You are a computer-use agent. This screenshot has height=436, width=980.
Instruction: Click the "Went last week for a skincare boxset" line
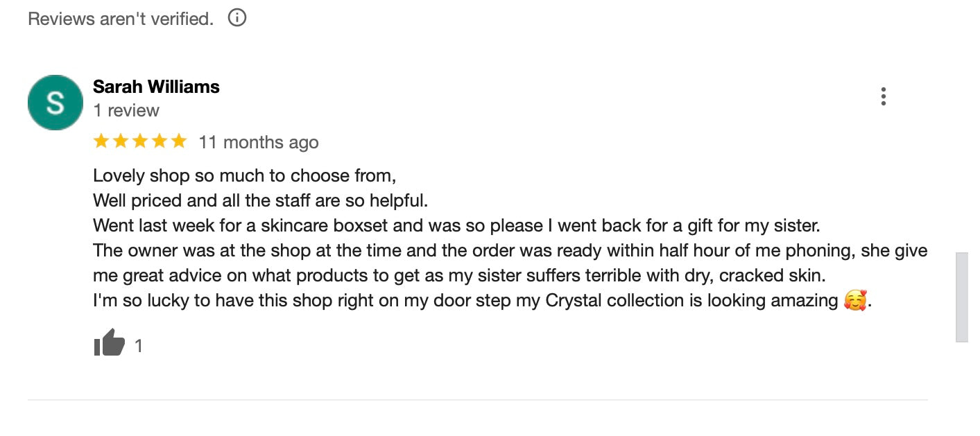coord(456,226)
